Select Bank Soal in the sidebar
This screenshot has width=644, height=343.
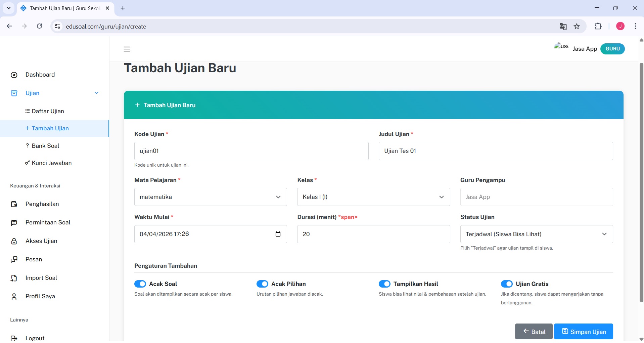click(45, 145)
